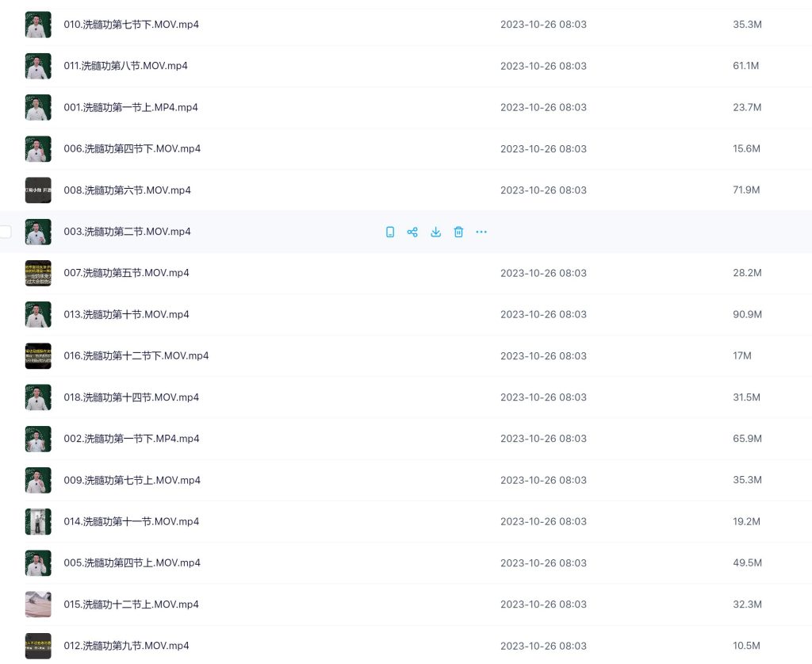This screenshot has height=664, width=812.
Task: Click the thumbnail for 008.洗髓功第六节
Action: pos(38,190)
